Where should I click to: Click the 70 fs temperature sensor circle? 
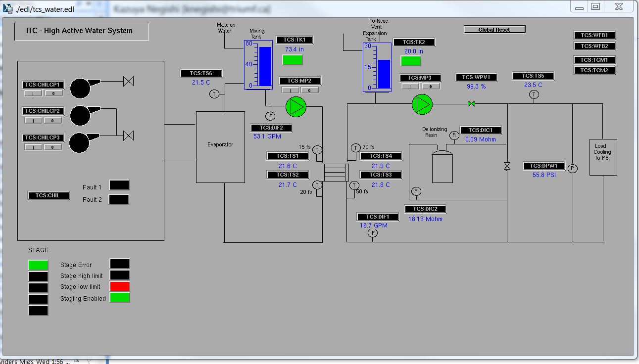click(x=355, y=148)
